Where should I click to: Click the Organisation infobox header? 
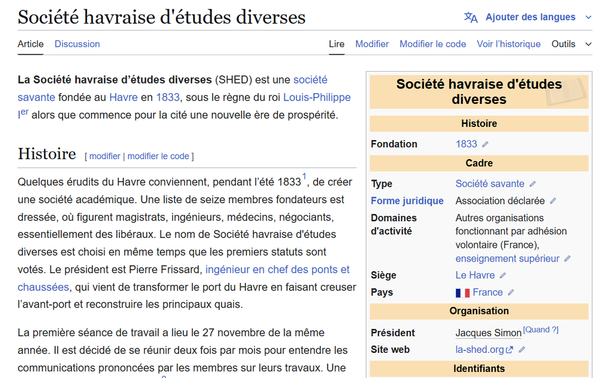coord(479,311)
